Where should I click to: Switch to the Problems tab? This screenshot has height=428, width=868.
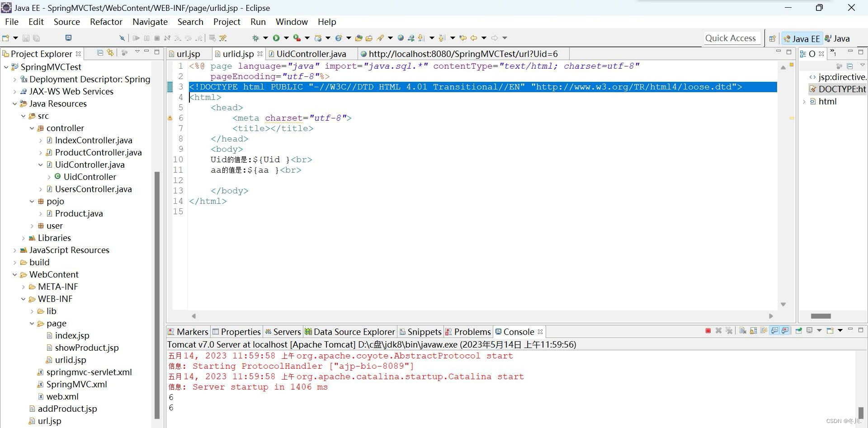468,332
